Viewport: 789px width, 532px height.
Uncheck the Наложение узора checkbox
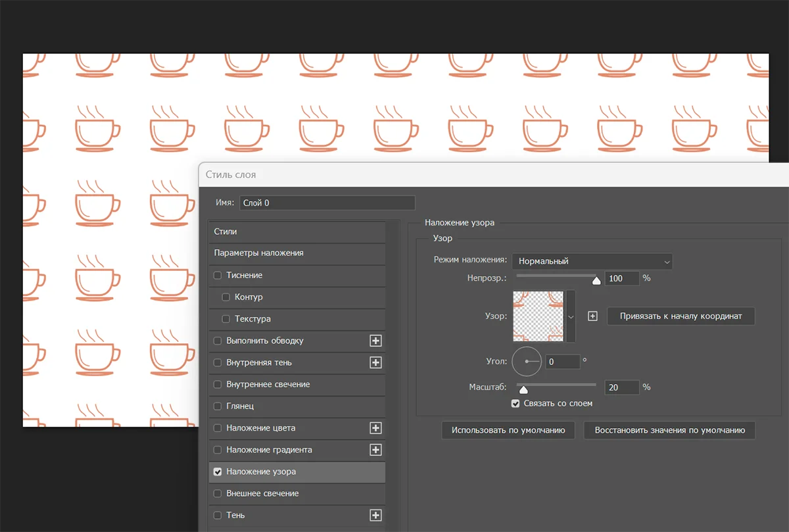[x=218, y=472]
